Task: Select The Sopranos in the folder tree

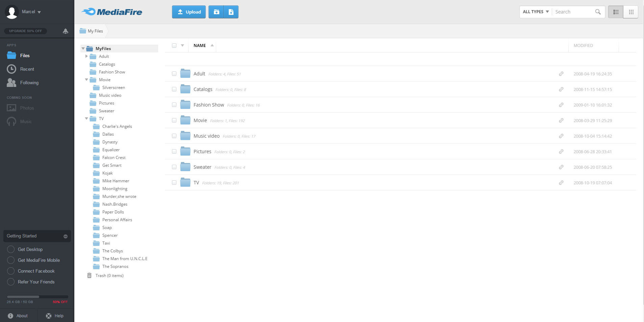Action: click(x=115, y=267)
